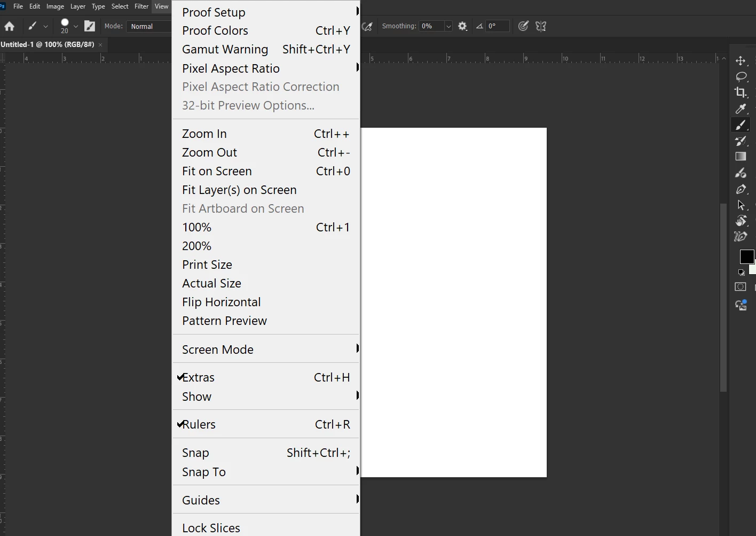Toggle the Extras checkmark item
756x536 pixels.
point(266,377)
